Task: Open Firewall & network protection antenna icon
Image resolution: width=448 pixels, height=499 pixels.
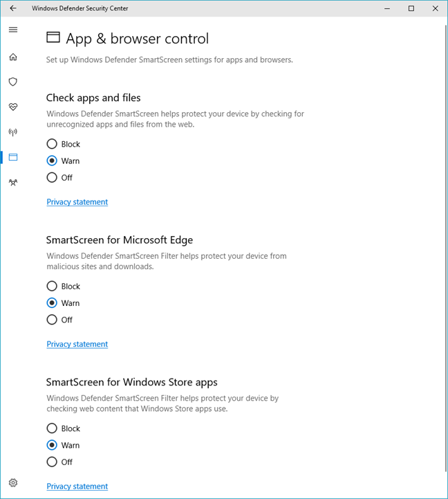Action: coord(13,131)
